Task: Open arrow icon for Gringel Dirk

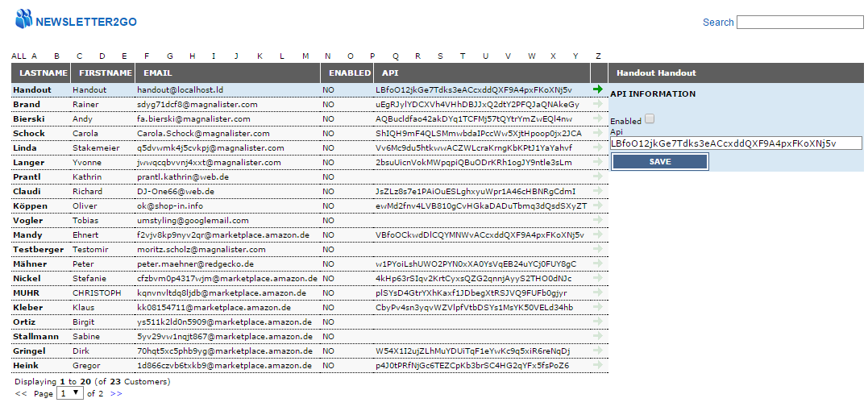Action: coord(597,351)
